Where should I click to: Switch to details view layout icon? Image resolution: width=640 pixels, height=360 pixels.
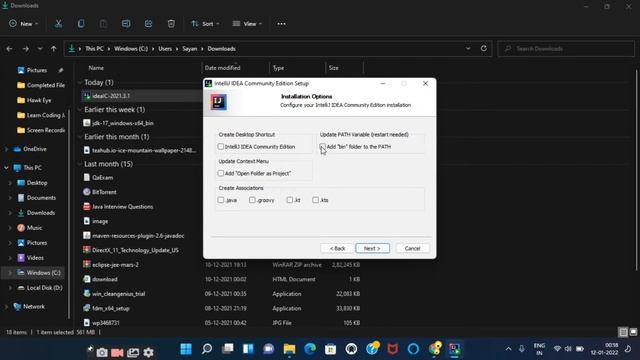click(x=623, y=332)
